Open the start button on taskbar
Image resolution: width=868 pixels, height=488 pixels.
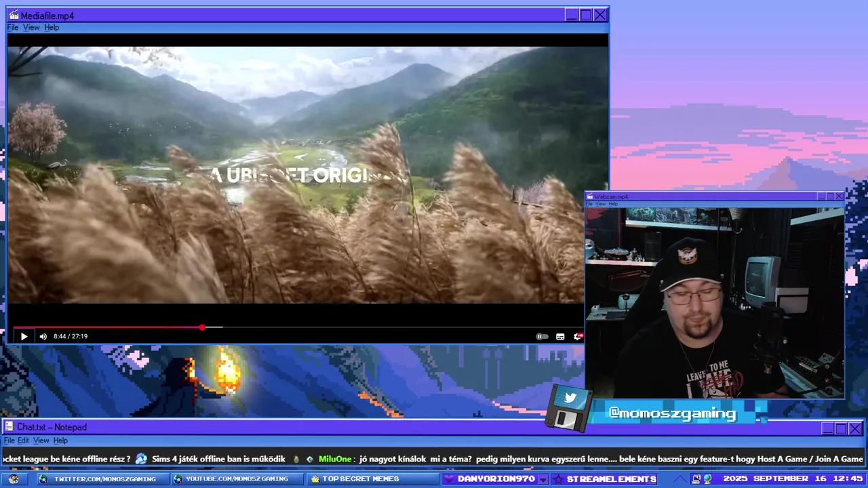coord(14,479)
